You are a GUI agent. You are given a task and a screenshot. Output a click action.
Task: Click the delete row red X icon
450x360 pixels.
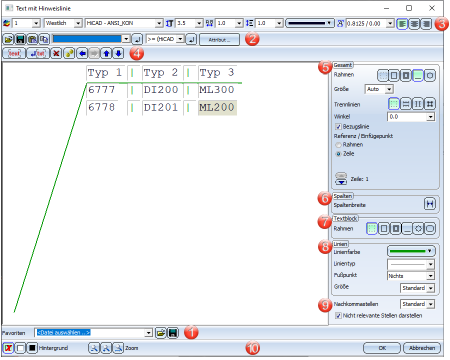click(x=56, y=53)
